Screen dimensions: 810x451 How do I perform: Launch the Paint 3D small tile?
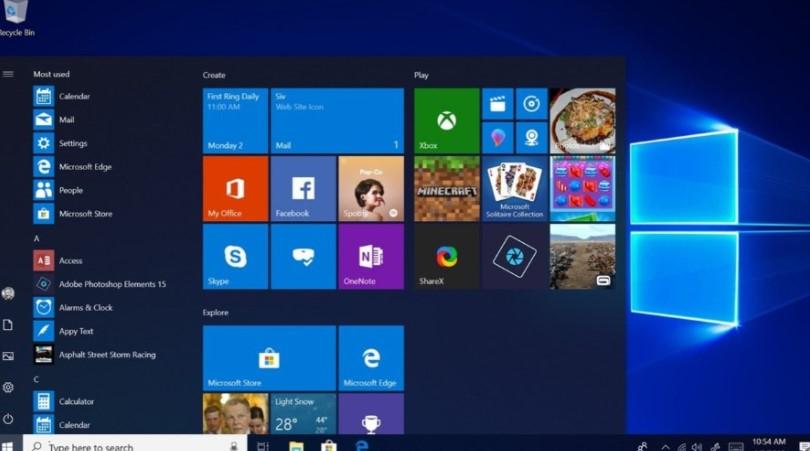click(497, 138)
